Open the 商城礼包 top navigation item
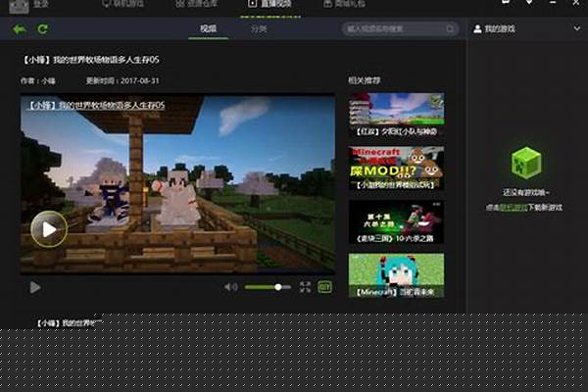 [344, 4]
